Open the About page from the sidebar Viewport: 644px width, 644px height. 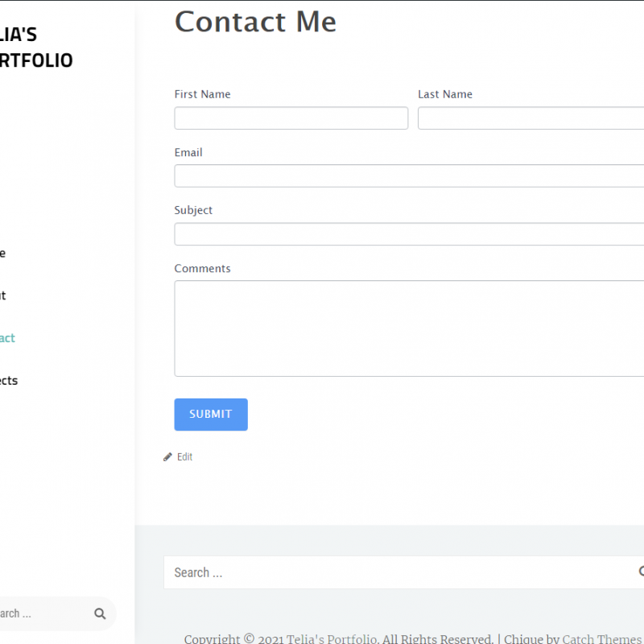coord(2,295)
